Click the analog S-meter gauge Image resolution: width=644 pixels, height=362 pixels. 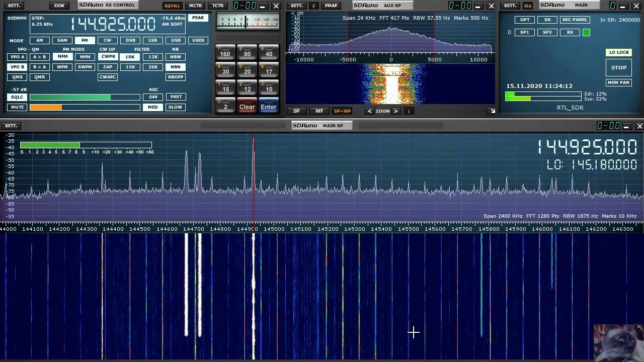[248, 22]
